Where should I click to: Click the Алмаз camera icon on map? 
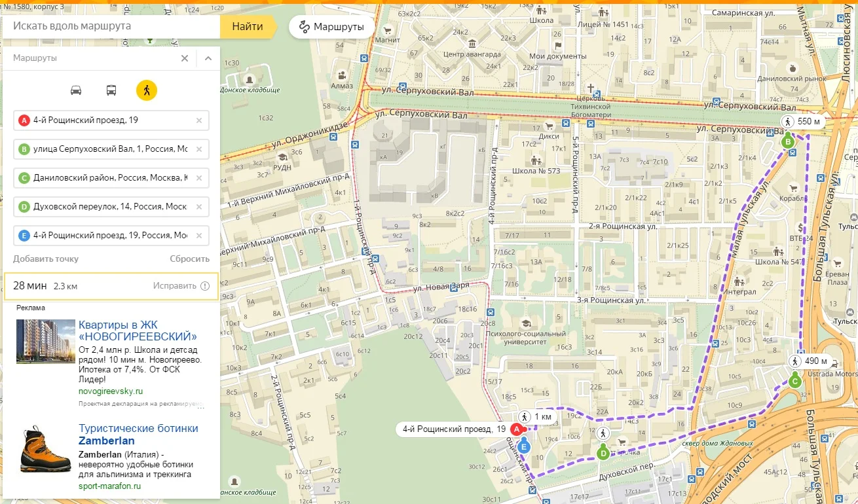point(342,75)
